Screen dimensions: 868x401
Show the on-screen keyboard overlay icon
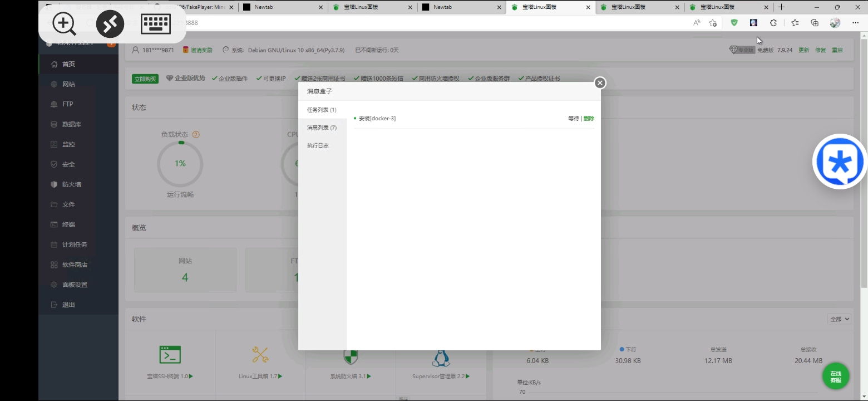point(156,23)
